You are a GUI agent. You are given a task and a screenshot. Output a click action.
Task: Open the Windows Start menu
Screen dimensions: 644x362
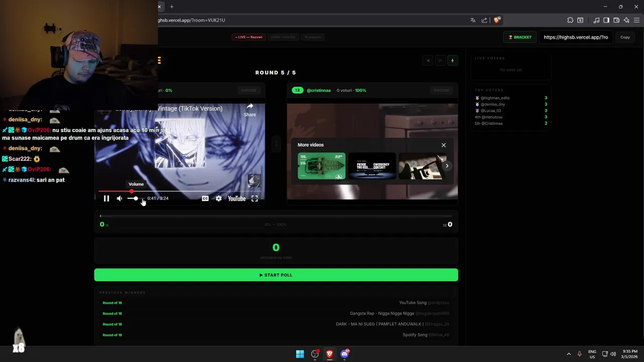[x=300, y=354]
